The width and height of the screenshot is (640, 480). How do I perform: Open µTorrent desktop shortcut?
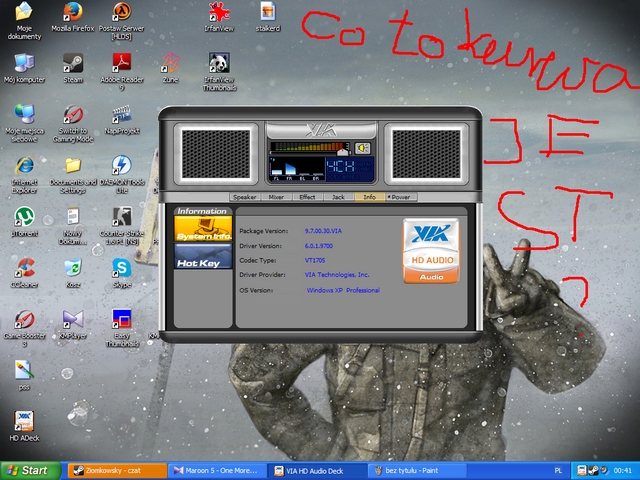pyautogui.click(x=24, y=222)
